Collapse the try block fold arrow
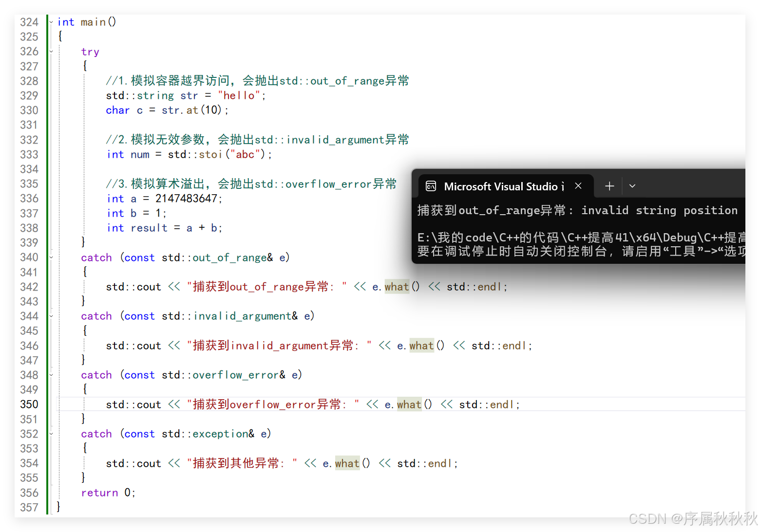Viewport: 760px width, 532px height. [x=51, y=52]
